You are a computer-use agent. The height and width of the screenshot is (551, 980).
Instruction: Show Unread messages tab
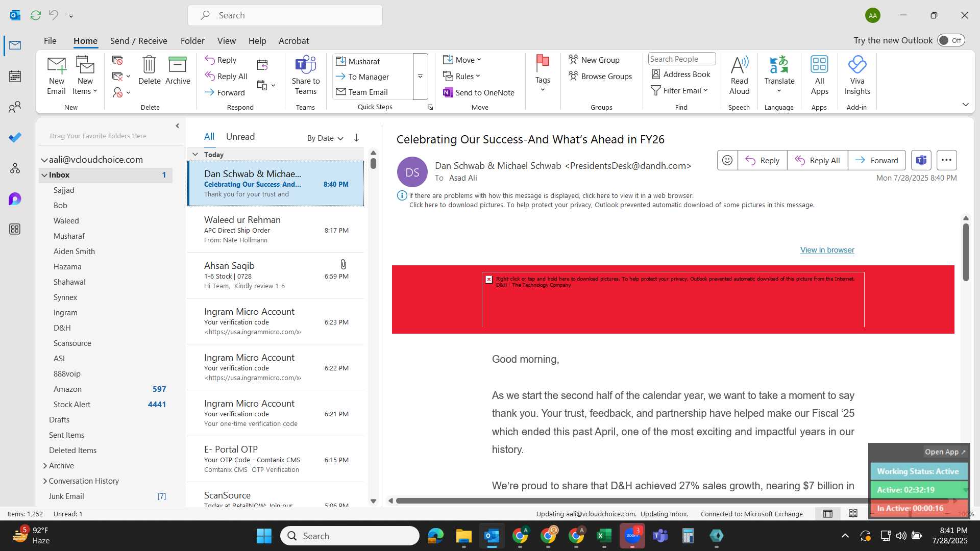240,137
